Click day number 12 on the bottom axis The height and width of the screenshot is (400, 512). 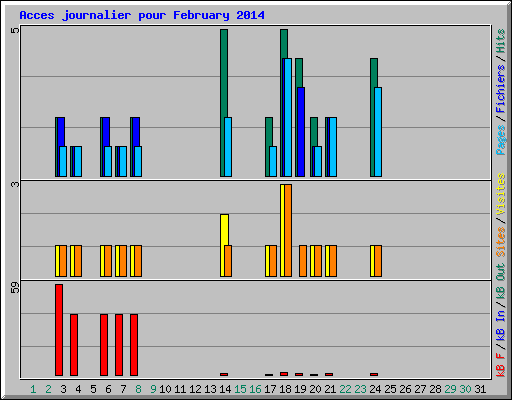[x=195, y=389]
